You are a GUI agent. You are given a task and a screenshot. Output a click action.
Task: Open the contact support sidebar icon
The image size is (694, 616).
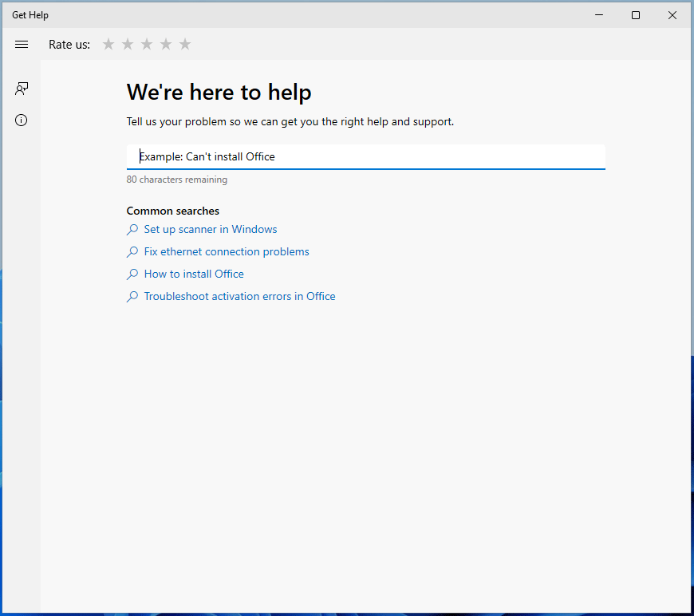(x=22, y=89)
